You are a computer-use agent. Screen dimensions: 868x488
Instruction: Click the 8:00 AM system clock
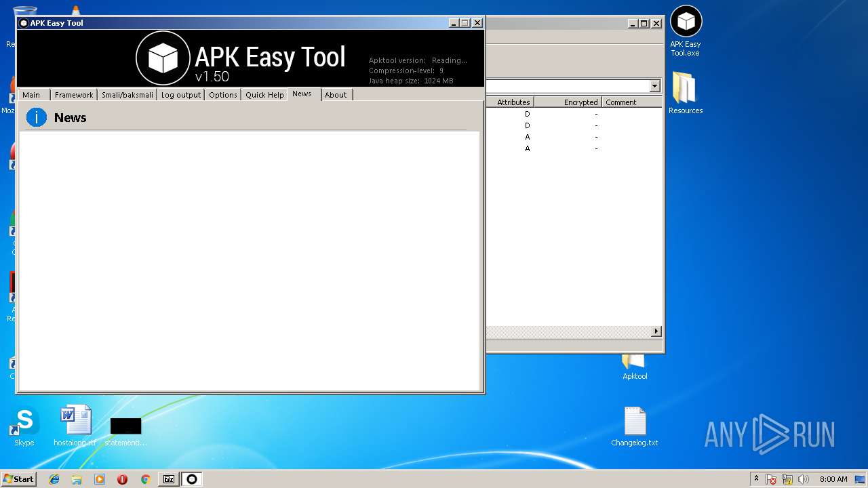[833, 479]
